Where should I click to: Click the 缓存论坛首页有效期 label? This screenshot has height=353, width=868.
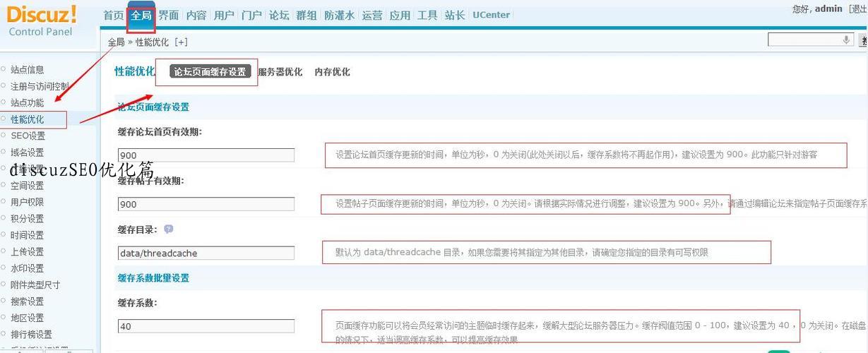[x=160, y=132]
